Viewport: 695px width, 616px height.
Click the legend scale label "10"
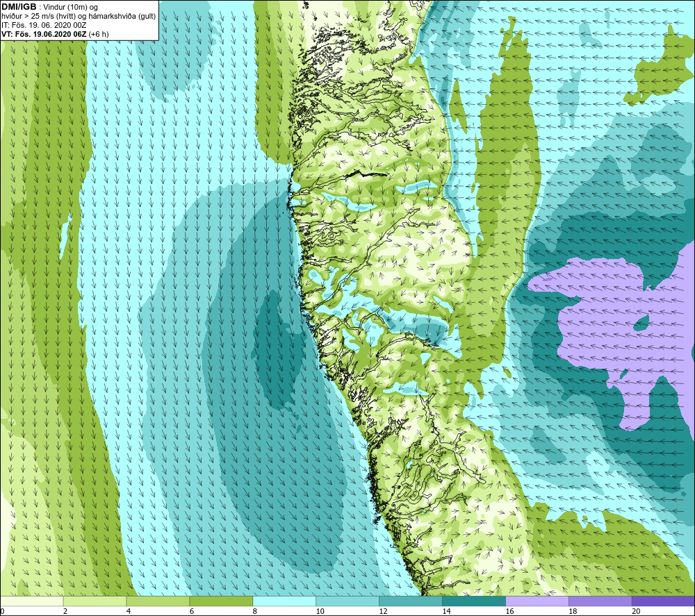pyautogui.click(x=320, y=611)
